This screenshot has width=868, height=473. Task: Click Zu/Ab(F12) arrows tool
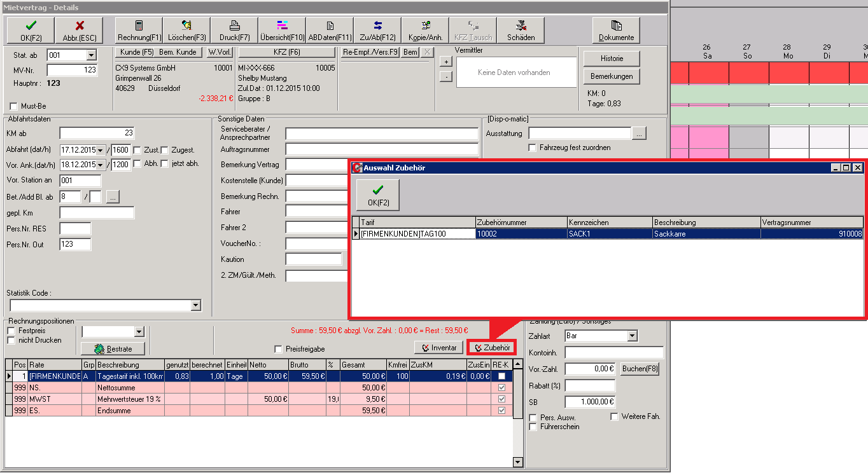(377, 30)
